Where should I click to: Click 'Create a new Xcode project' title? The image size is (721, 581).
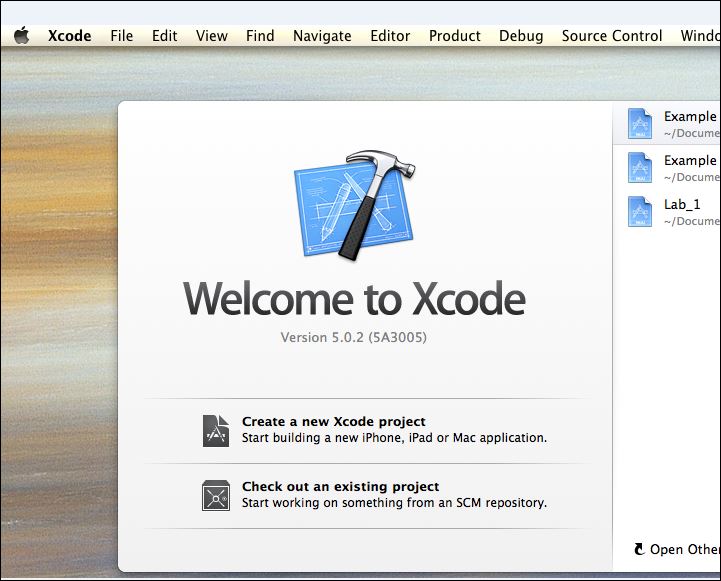pos(333,422)
